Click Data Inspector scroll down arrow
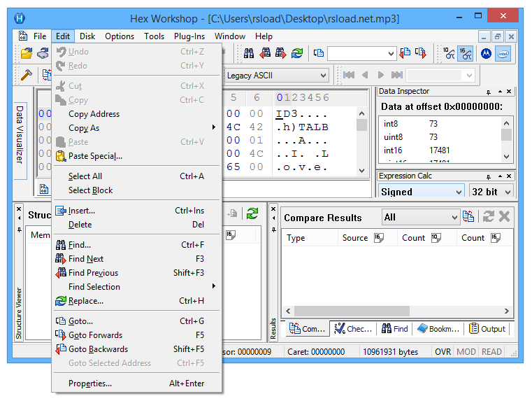 [507, 157]
